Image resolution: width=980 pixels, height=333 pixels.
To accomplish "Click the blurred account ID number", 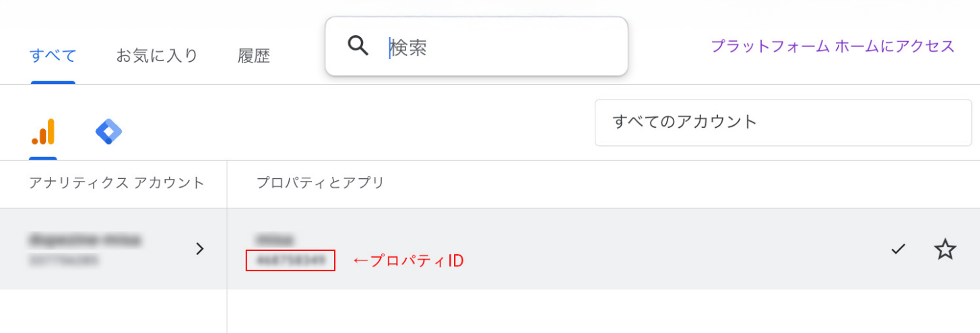I will point(64,260).
